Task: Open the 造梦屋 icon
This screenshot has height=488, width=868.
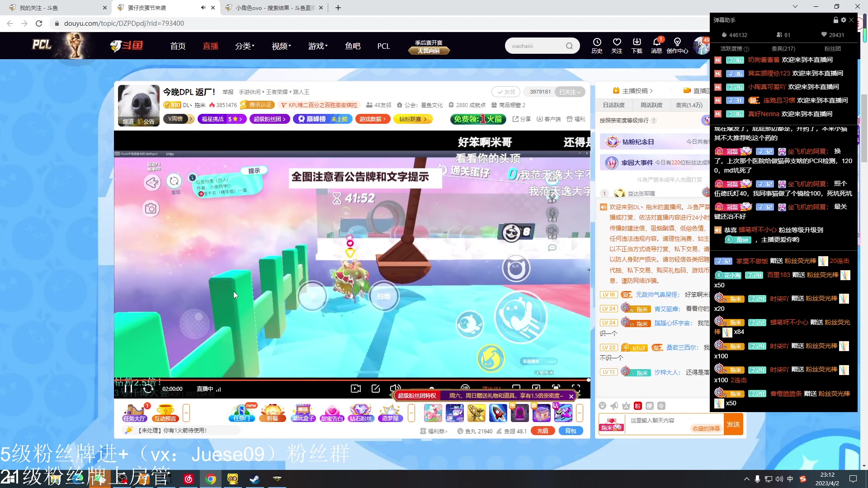Action: pyautogui.click(x=390, y=413)
